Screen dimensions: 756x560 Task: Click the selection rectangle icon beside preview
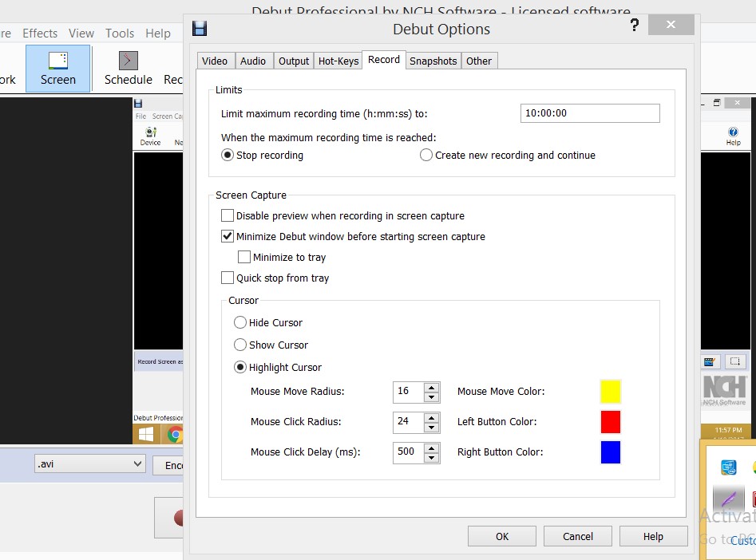pos(734,361)
